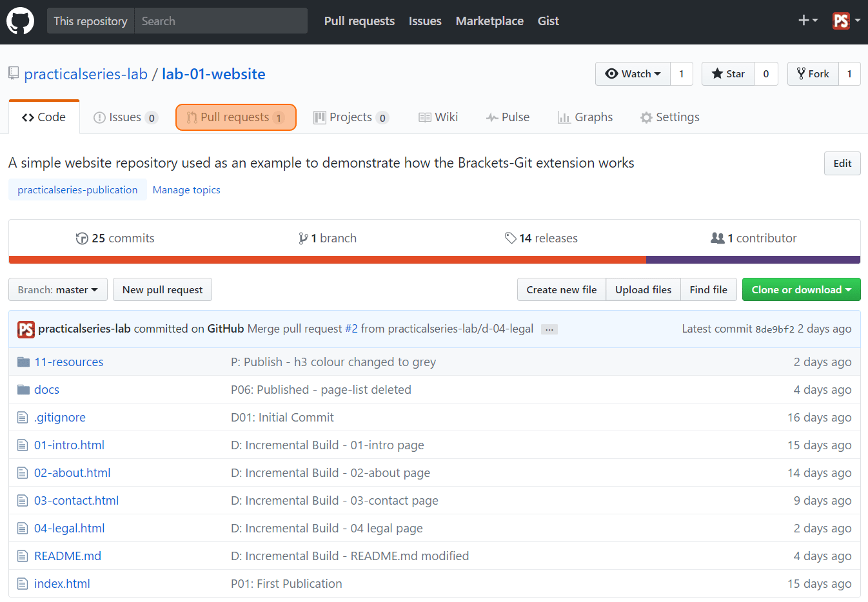Viewport: 868px width, 602px height.
Task: Click the folder icon for 11-resources
Action: 24,362
